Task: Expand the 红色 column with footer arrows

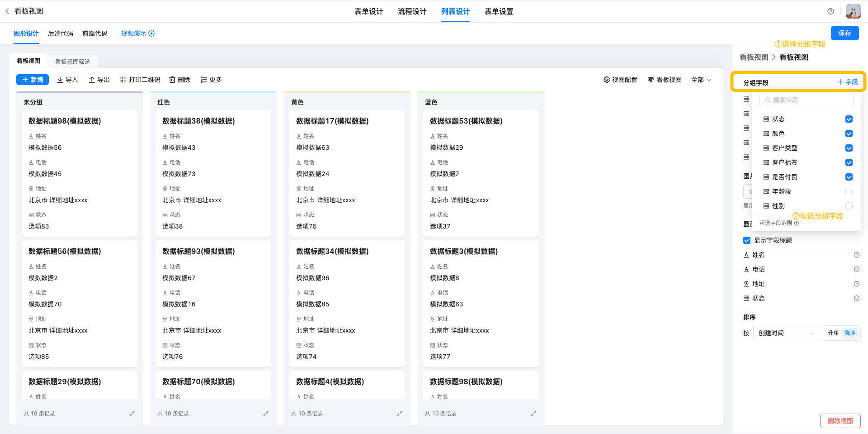Action: [266, 414]
